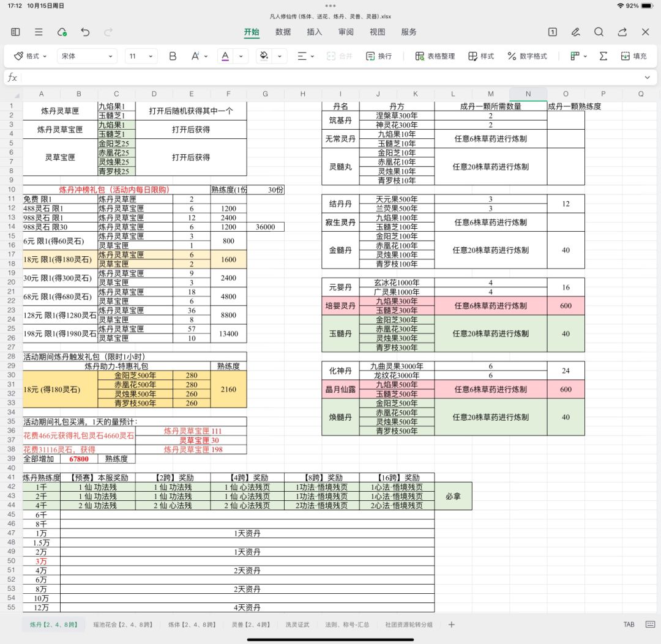The image size is (661, 644).
Task: Toggle wrap text 换行 option
Action: coord(379,56)
